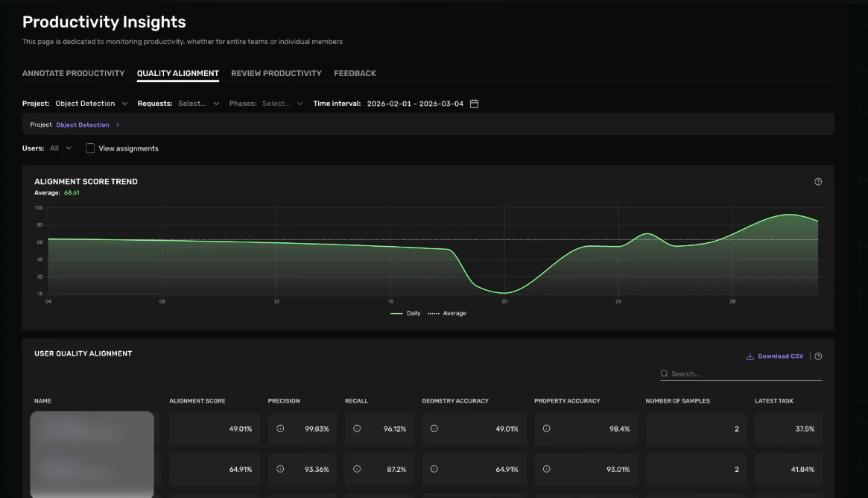Click Property Accuracy info icon for 98.4%
This screenshot has width=868, height=498.
click(546, 429)
